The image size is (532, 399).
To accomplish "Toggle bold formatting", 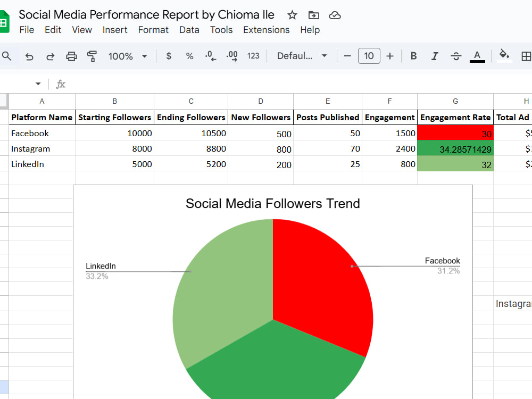I will point(413,56).
